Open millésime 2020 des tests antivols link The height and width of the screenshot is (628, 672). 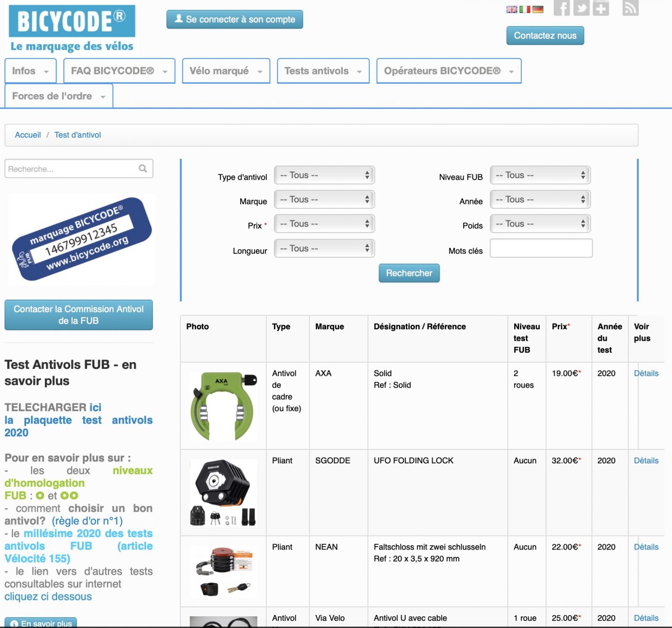[x=79, y=546]
